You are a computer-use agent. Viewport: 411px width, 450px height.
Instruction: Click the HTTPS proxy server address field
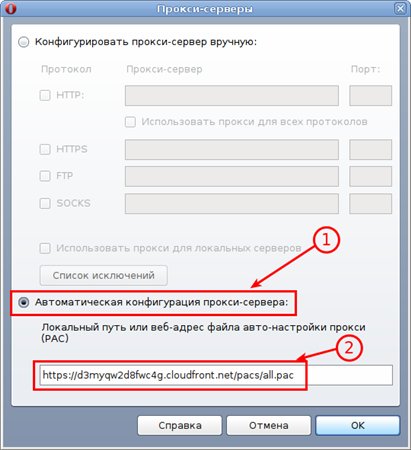[232, 150]
